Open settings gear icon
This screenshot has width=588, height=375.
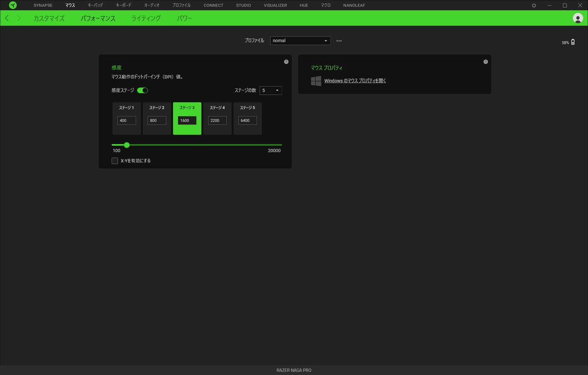[x=534, y=5]
